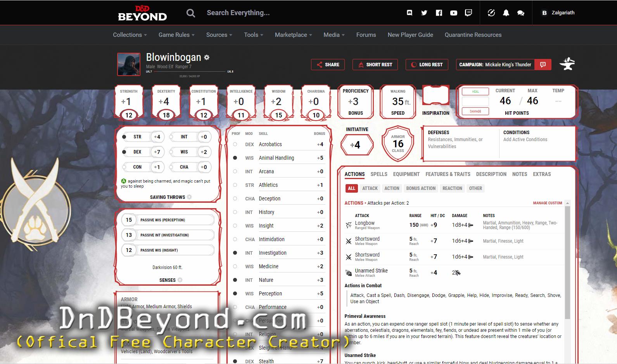Filter actions by Reaction
The image size is (617, 364).
pyautogui.click(x=452, y=188)
